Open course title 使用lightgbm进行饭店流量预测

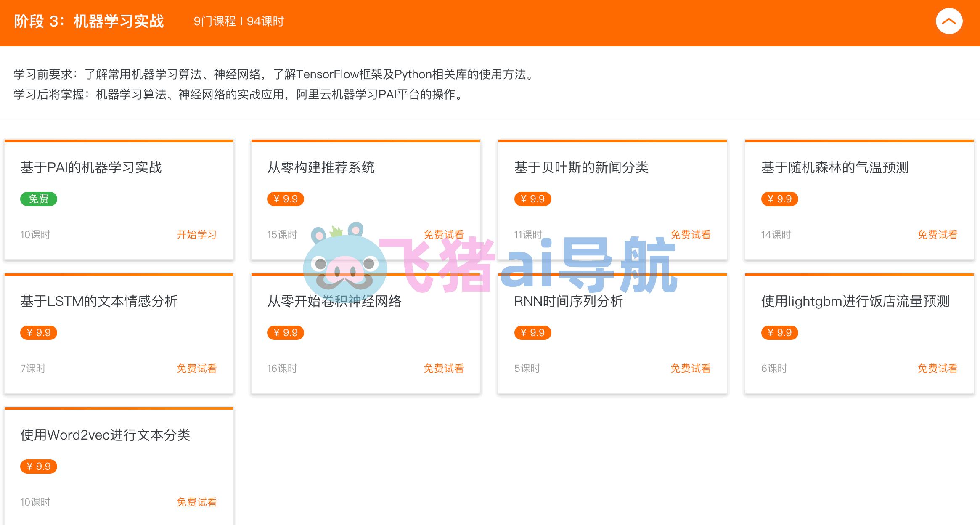[855, 301]
